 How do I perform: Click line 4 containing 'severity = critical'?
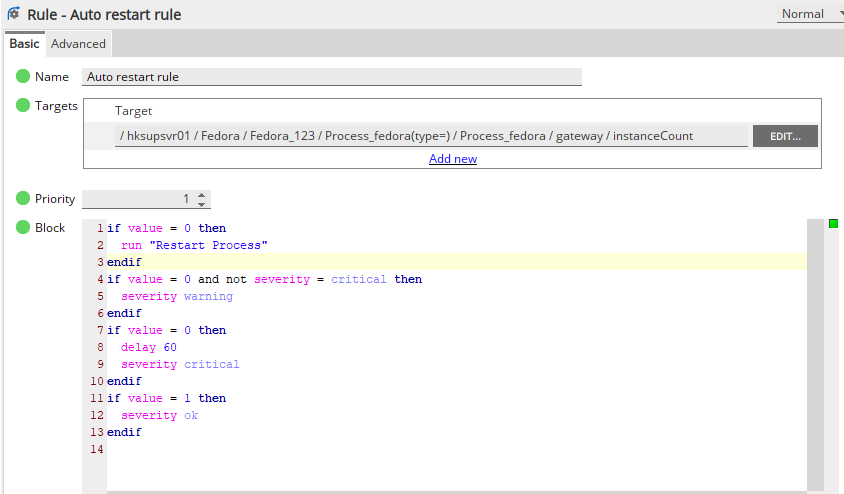(x=264, y=279)
